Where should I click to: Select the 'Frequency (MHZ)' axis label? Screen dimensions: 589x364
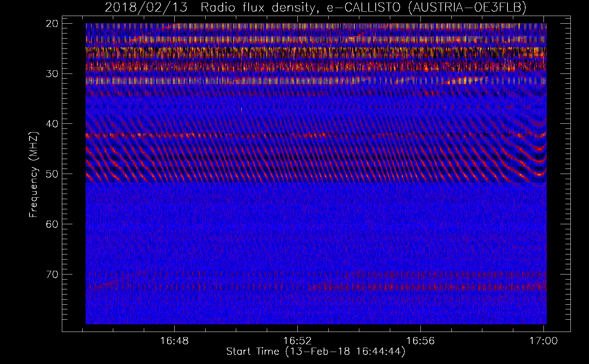[33, 175]
